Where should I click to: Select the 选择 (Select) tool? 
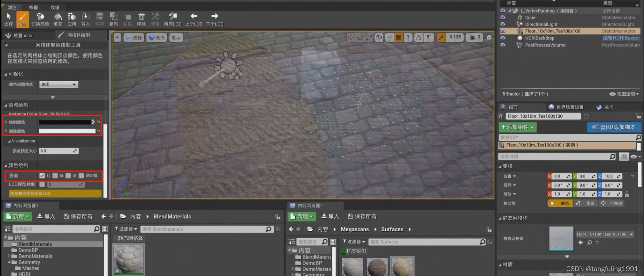tap(8, 19)
